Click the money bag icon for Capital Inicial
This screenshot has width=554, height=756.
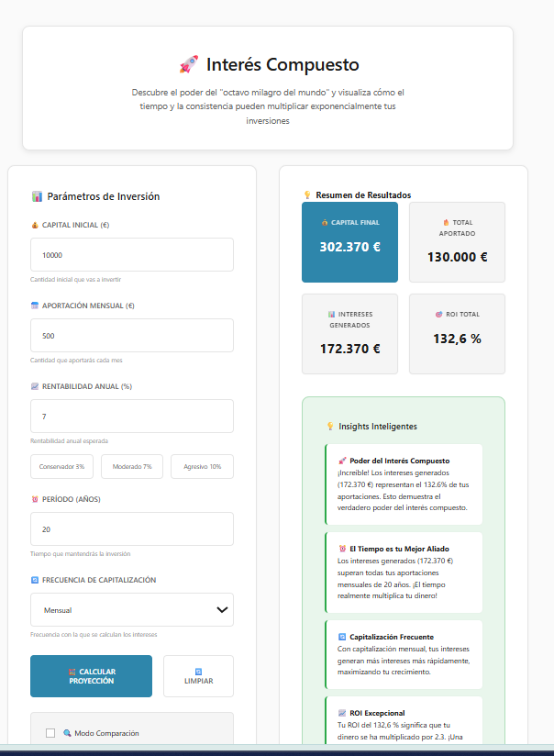[x=35, y=225]
